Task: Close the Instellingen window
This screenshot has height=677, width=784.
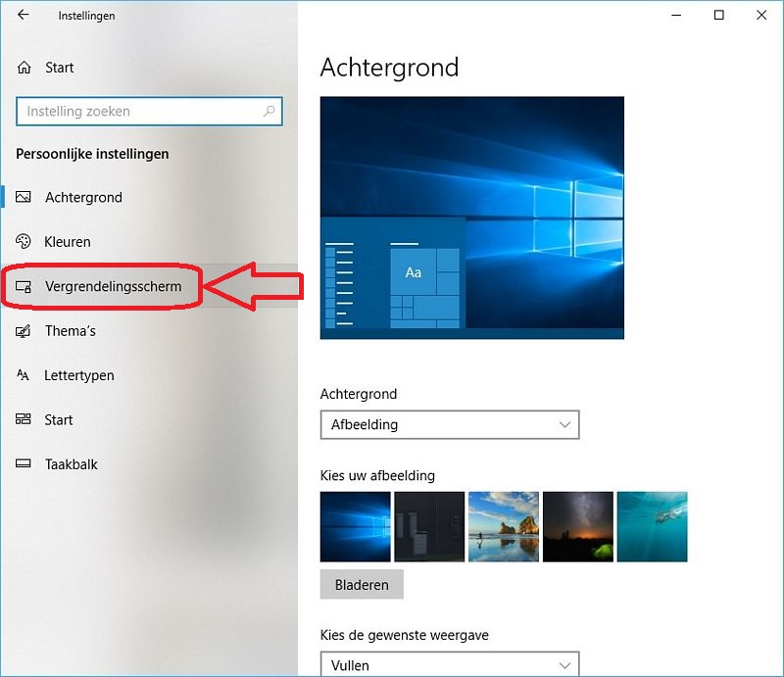Action: point(761,15)
